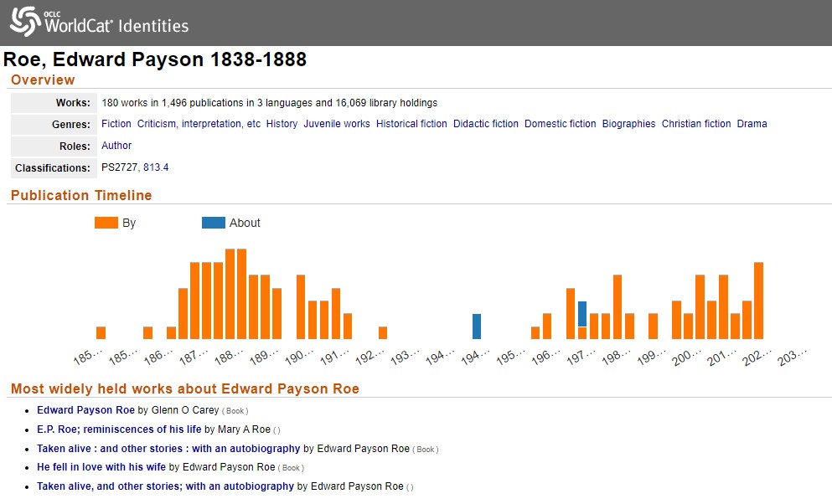The image size is (832, 504).
Task: Click the blue 'About' legend swatch
Action: coord(214,223)
